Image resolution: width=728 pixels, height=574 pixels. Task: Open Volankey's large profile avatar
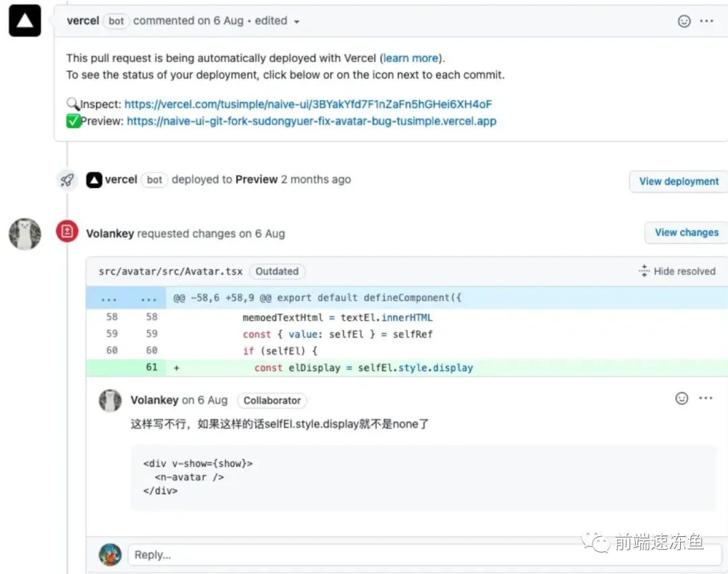tap(25, 234)
